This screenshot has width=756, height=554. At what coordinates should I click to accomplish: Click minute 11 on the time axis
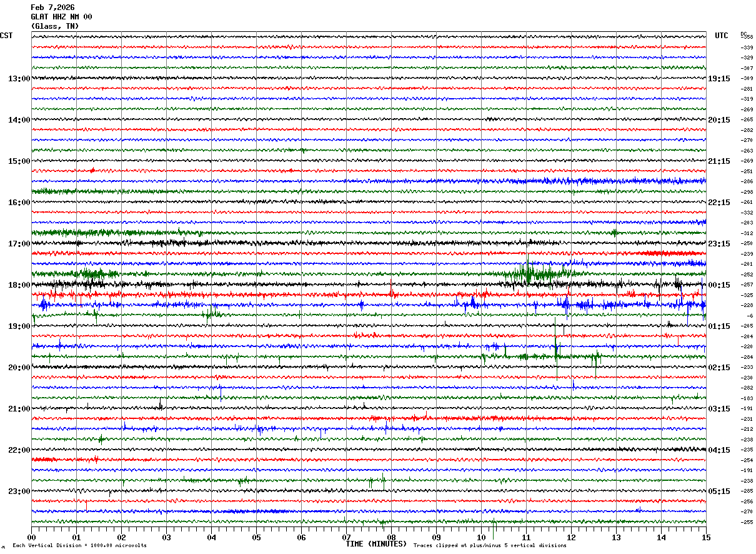[526, 537]
